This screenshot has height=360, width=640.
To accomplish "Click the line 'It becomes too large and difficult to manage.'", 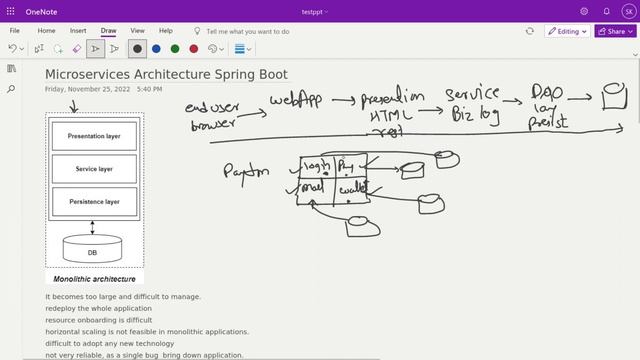I will pyautogui.click(x=123, y=297).
